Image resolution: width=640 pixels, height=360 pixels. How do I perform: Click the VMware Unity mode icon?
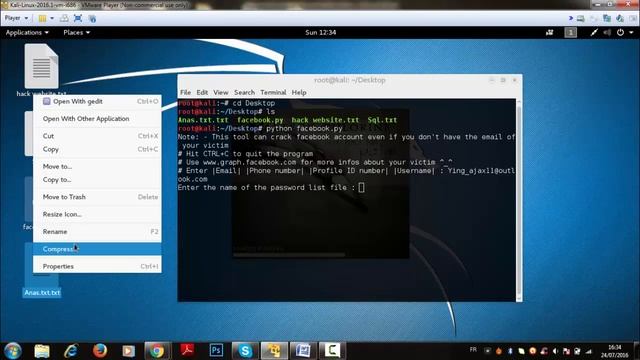point(92,18)
